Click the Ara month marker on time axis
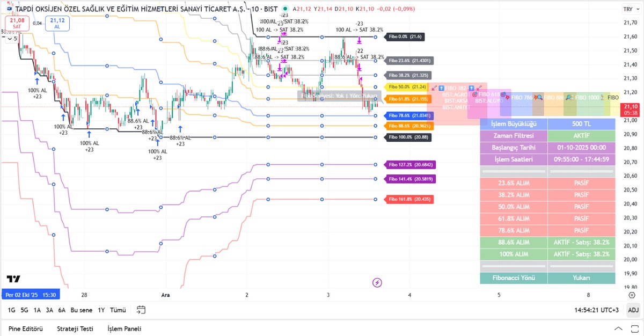 (x=165, y=295)
